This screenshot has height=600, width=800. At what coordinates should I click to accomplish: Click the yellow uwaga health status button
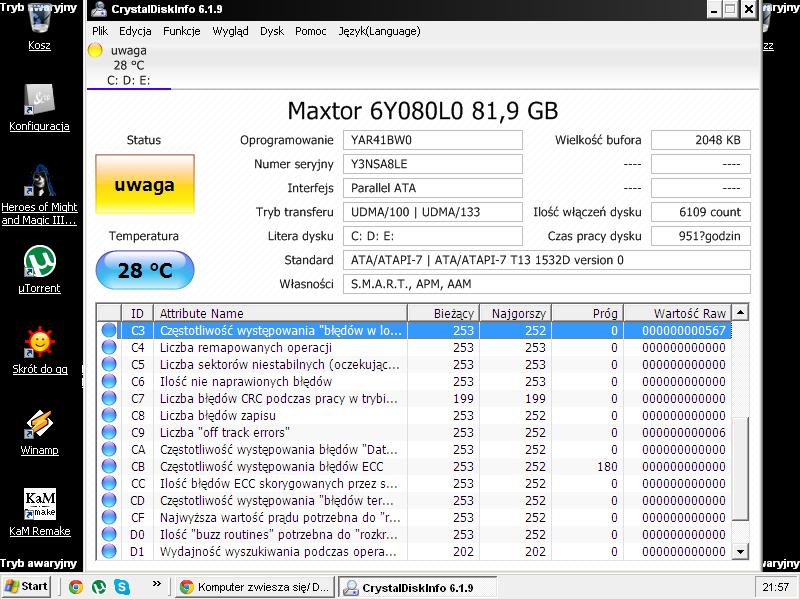145,184
